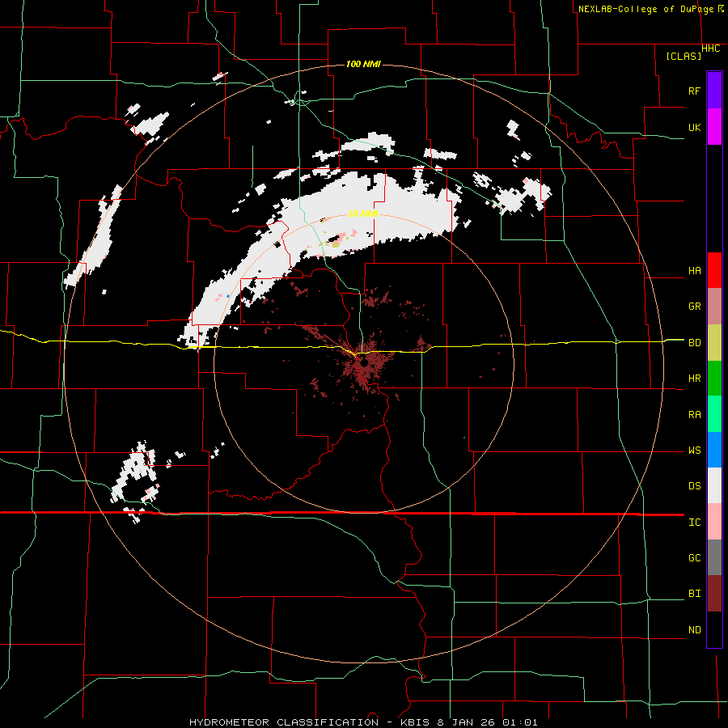The width and height of the screenshot is (728, 728).
Task: Click the yellow big-drops pixels inside snow band
Action: 335,243
